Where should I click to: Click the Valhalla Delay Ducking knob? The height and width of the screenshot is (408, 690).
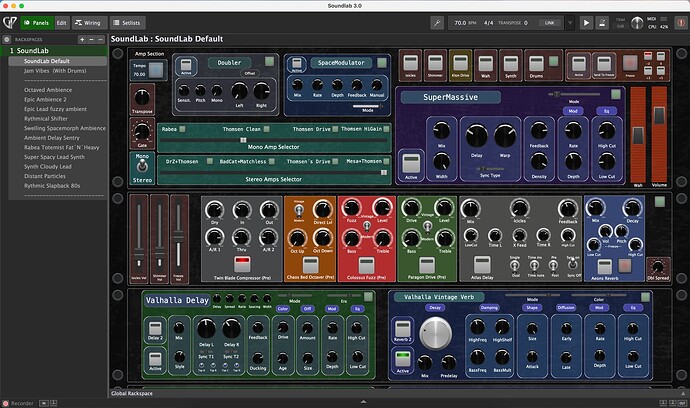click(258, 358)
